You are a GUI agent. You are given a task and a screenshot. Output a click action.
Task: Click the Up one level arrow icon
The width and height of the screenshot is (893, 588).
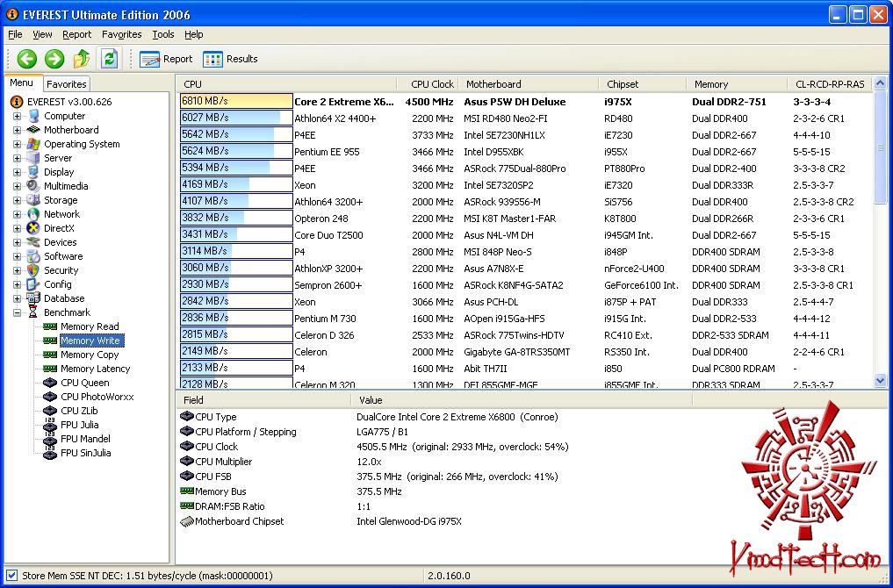tap(82, 59)
